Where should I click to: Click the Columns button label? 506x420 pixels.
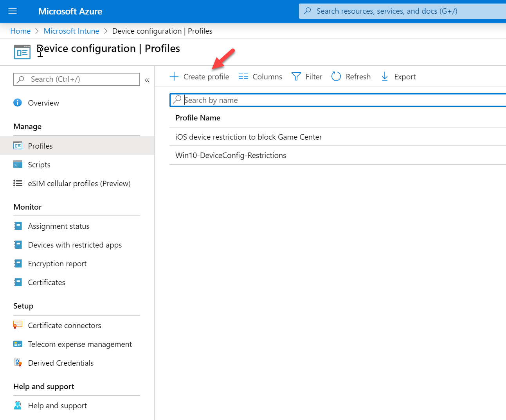pos(267,77)
